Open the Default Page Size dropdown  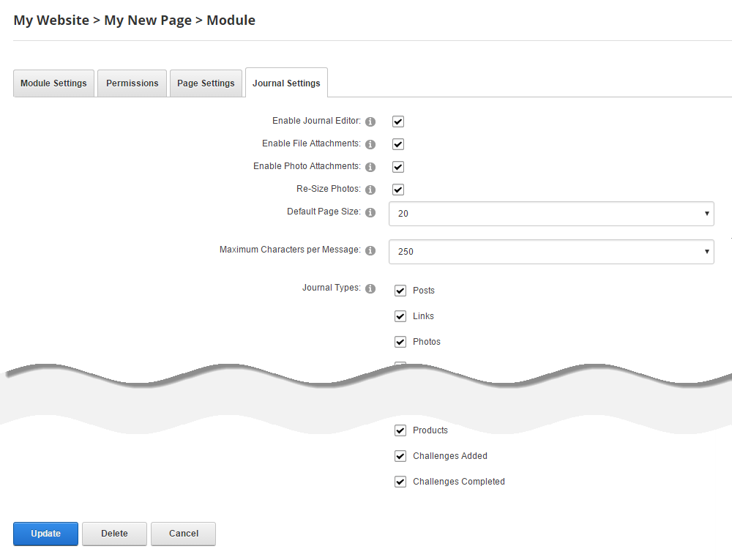click(551, 214)
